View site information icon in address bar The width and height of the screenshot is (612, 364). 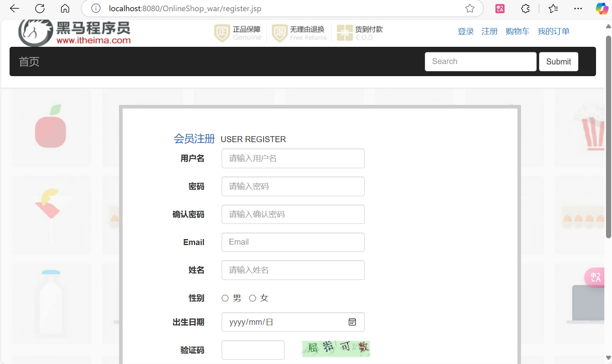click(96, 8)
